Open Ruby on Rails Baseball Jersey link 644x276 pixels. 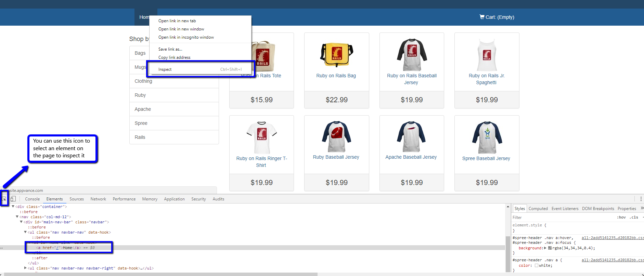coord(412,79)
